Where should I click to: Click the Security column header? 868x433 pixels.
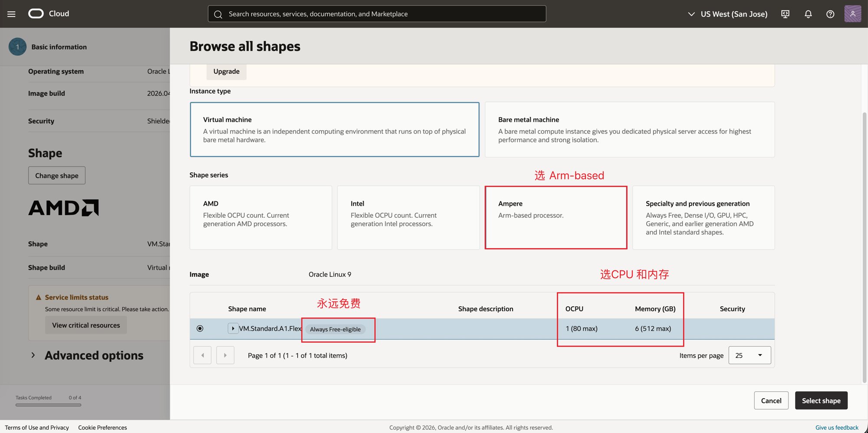point(733,309)
